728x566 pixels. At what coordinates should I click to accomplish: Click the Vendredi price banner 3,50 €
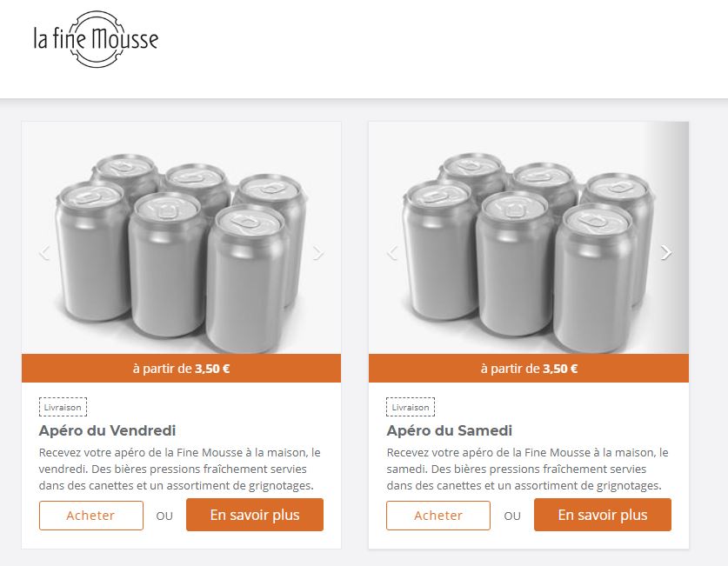181,369
